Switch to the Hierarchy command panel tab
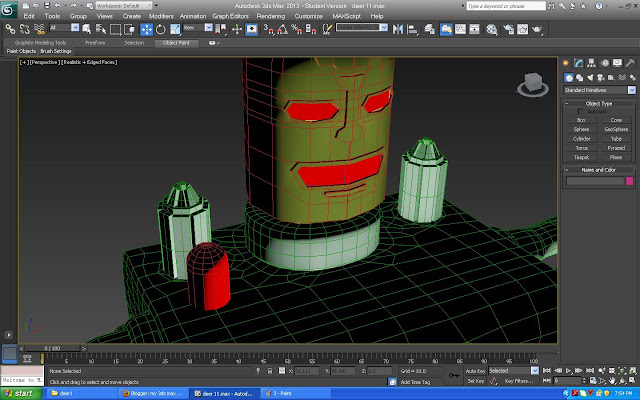Image resolution: width=640 pixels, height=400 pixels. 589,64
